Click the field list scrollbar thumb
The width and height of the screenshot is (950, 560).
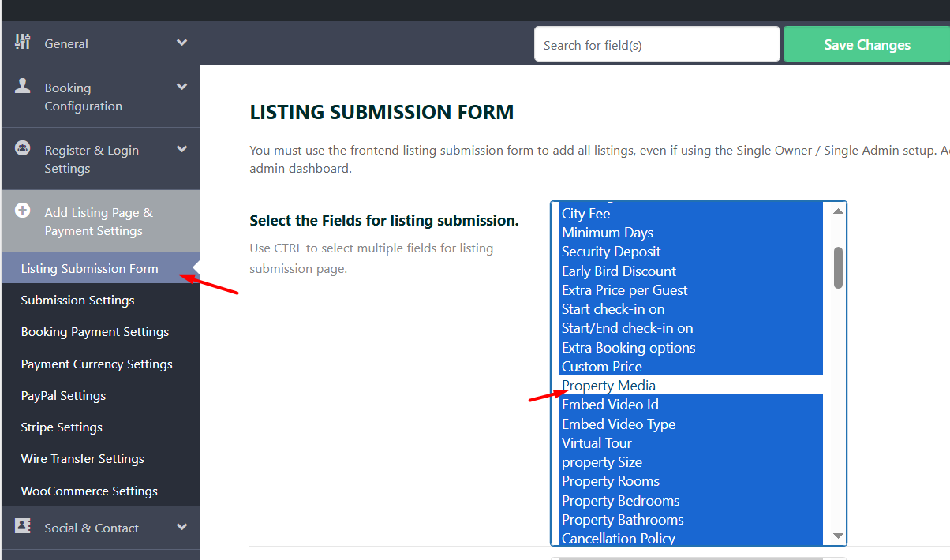pos(838,267)
